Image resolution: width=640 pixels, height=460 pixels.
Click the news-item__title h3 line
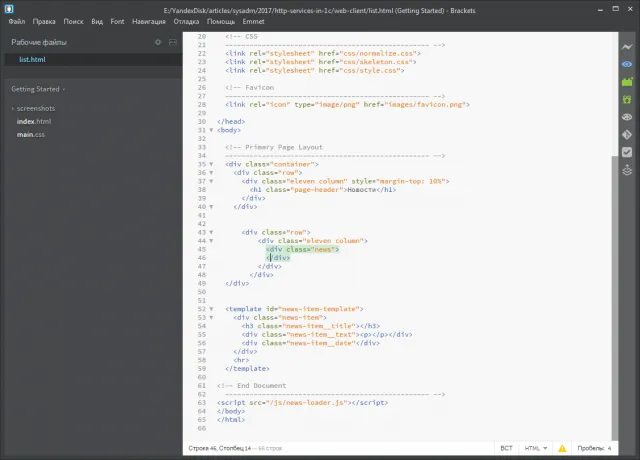(311, 326)
